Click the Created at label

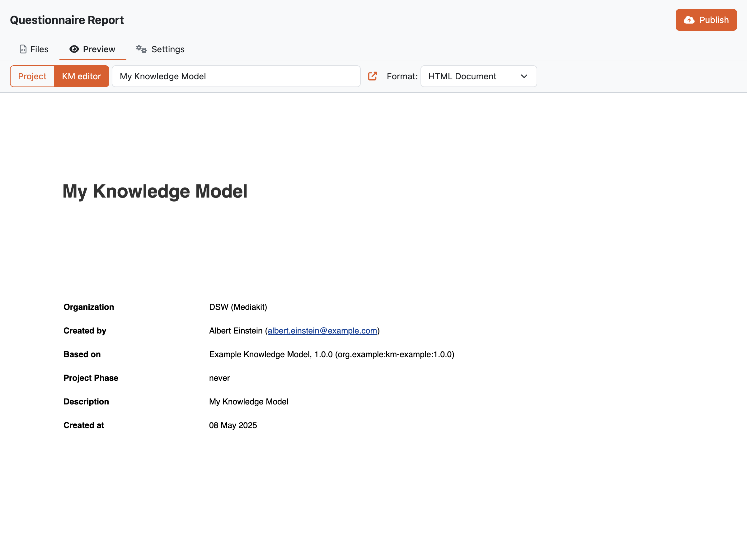coord(84,425)
